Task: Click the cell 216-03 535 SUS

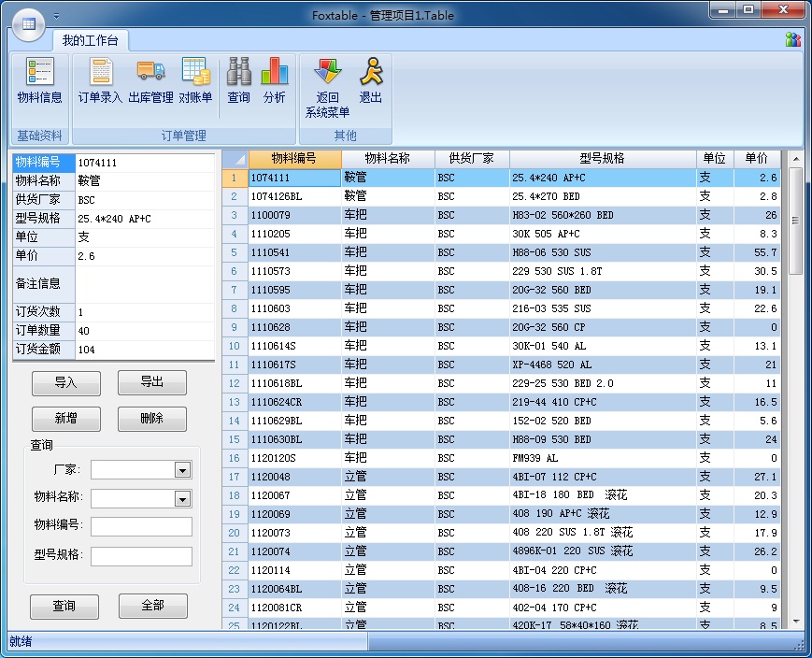Action: point(603,308)
